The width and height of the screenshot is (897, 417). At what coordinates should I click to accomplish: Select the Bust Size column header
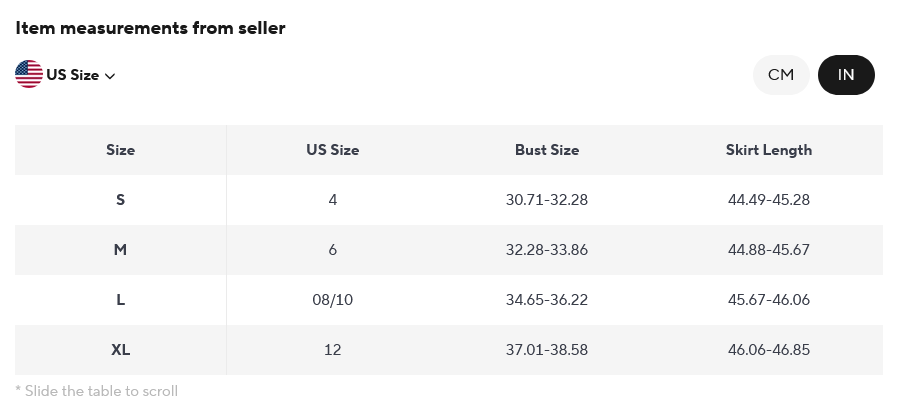pyautogui.click(x=547, y=150)
